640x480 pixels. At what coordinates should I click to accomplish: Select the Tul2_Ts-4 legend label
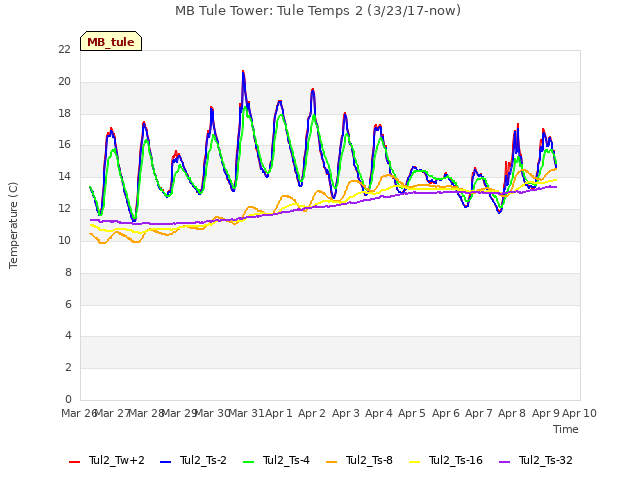[286, 460]
